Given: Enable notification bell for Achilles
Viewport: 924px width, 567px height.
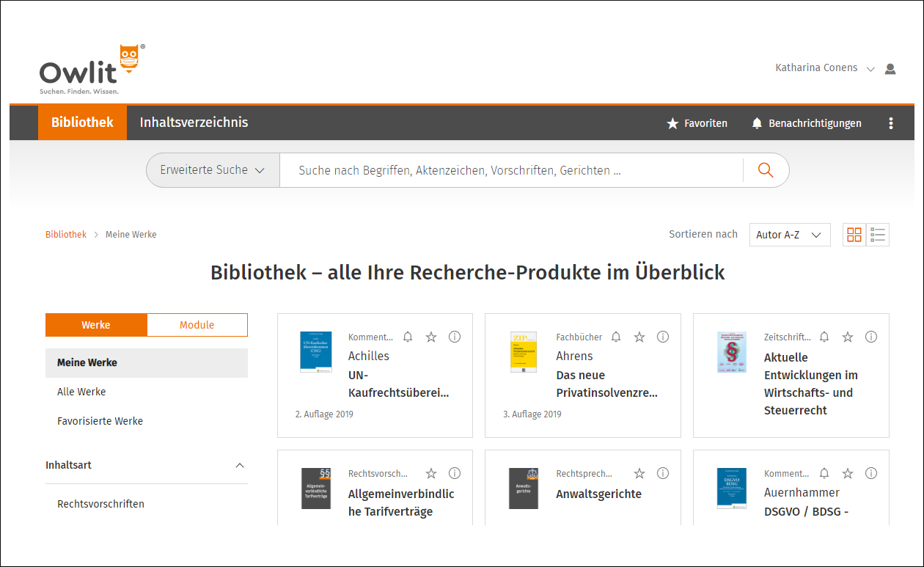Looking at the screenshot, I should (x=408, y=337).
